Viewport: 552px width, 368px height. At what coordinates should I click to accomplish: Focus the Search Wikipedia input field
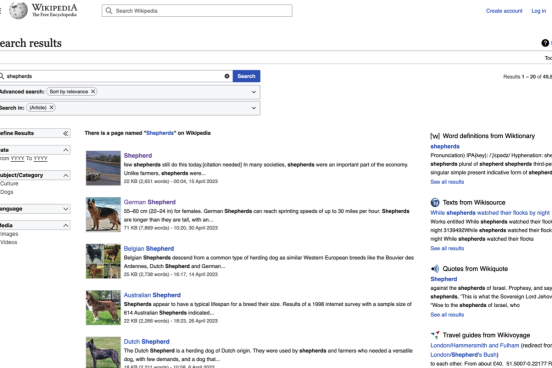coord(197,11)
